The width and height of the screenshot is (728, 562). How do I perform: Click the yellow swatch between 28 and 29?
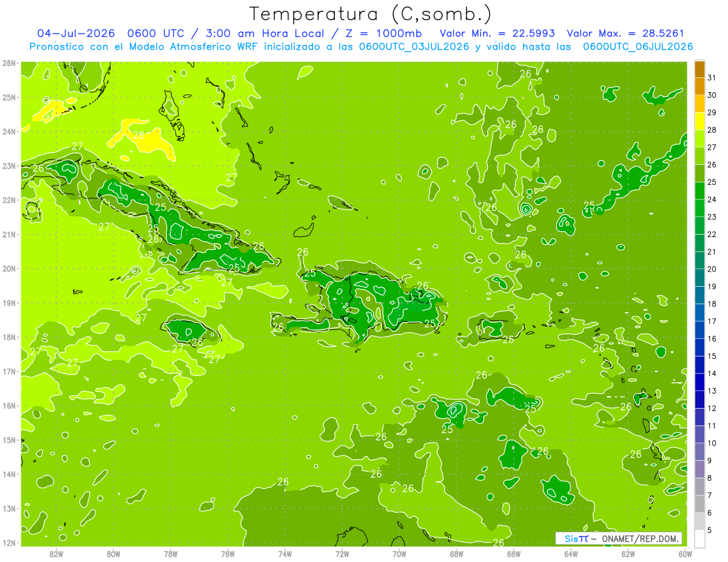(699, 121)
